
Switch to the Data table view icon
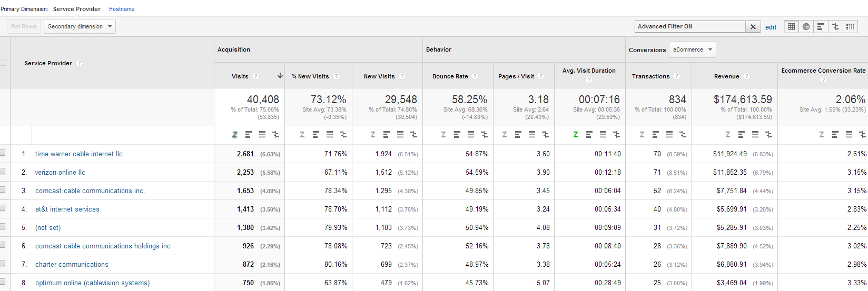pos(791,26)
